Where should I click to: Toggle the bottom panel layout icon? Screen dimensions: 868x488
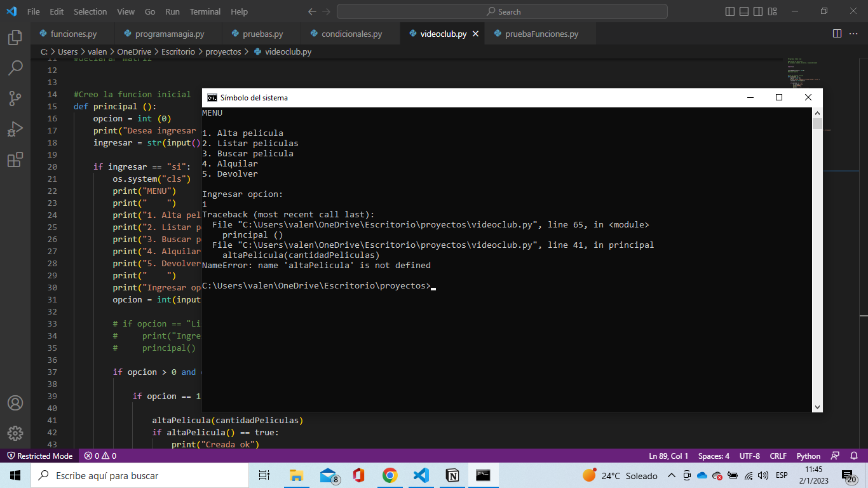tap(744, 11)
